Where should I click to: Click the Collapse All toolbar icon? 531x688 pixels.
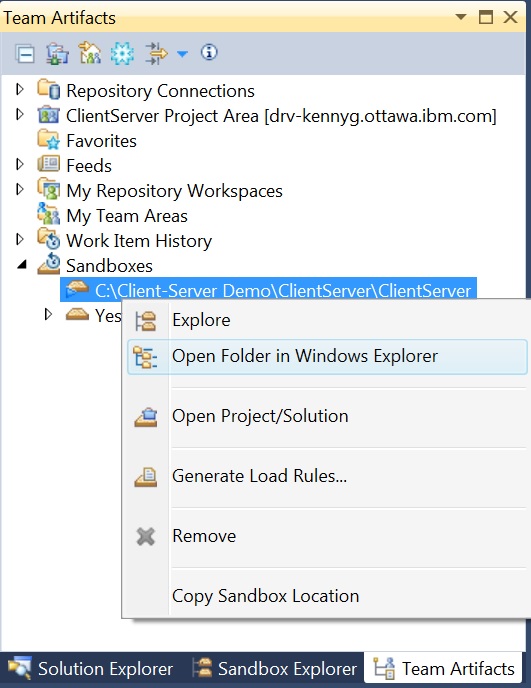[25, 54]
